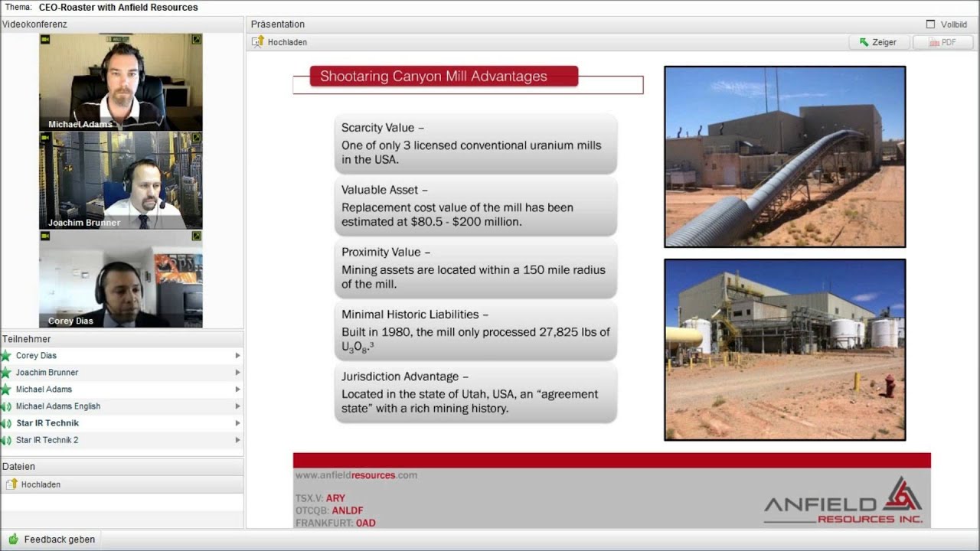Activate the Zeiger pointer button label
This screenshot has height=551, width=980.
click(x=884, y=43)
